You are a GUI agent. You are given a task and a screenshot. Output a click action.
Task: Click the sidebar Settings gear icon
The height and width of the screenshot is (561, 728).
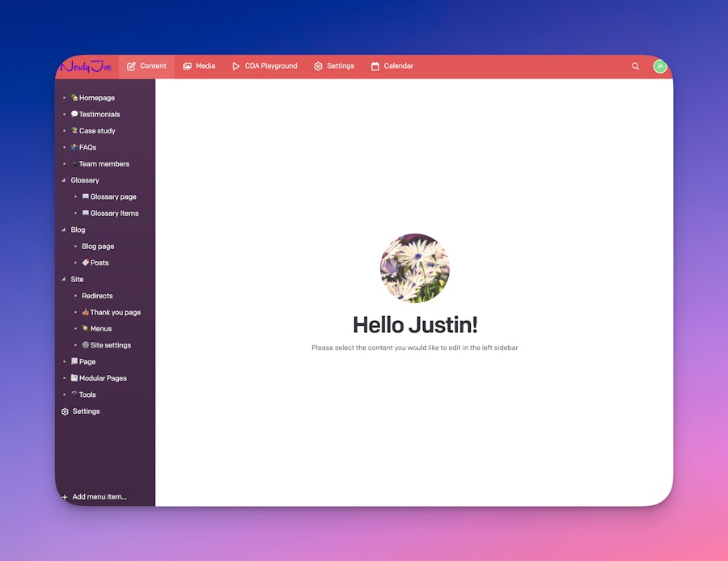pyautogui.click(x=65, y=411)
